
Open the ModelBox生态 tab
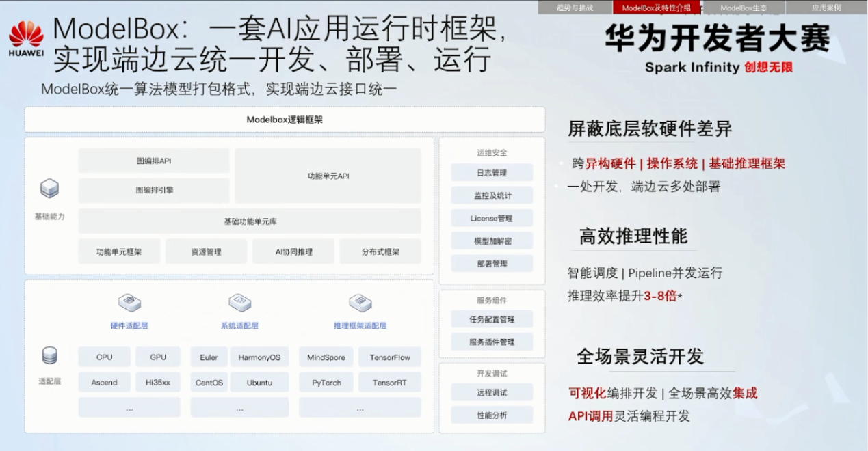point(744,8)
